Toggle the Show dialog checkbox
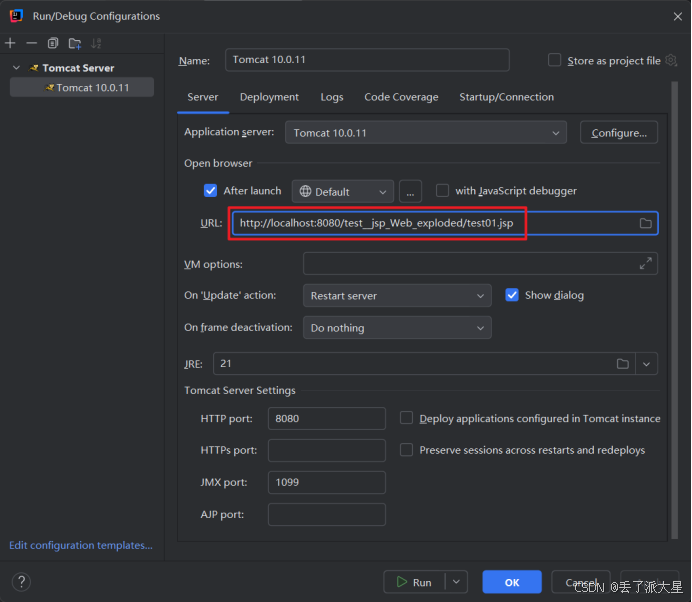The height and width of the screenshot is (602, 692). [x=512, y=295]
